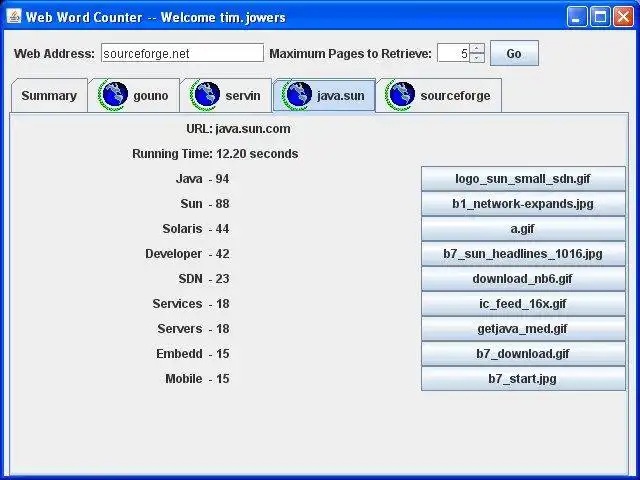Click the 'URL: java.sun.com' text
Screen dimensions: 640x480
tap(238, 129)
